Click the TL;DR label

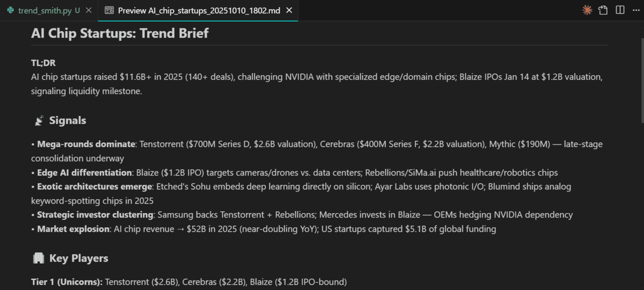(x=43, y=63)
